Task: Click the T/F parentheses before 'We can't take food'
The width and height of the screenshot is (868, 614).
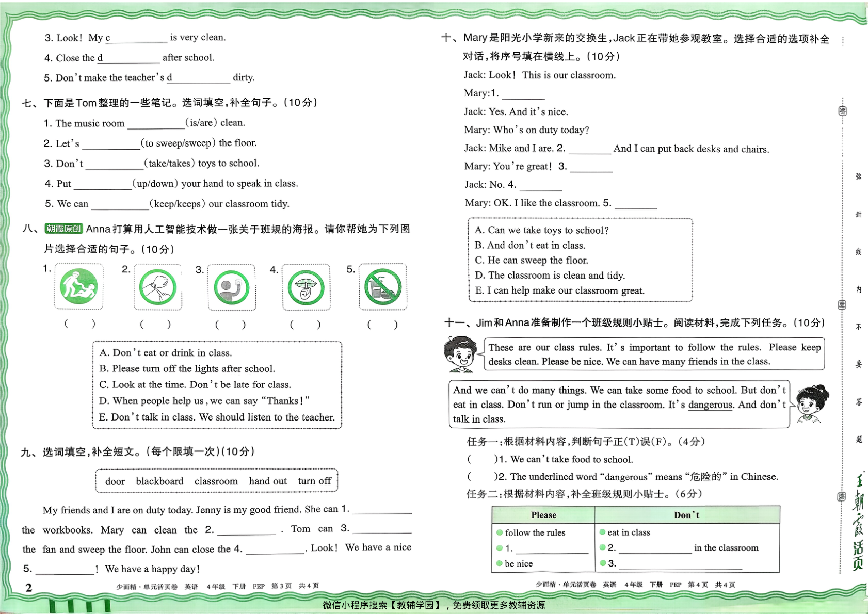Action: click(x=482, y=459)
